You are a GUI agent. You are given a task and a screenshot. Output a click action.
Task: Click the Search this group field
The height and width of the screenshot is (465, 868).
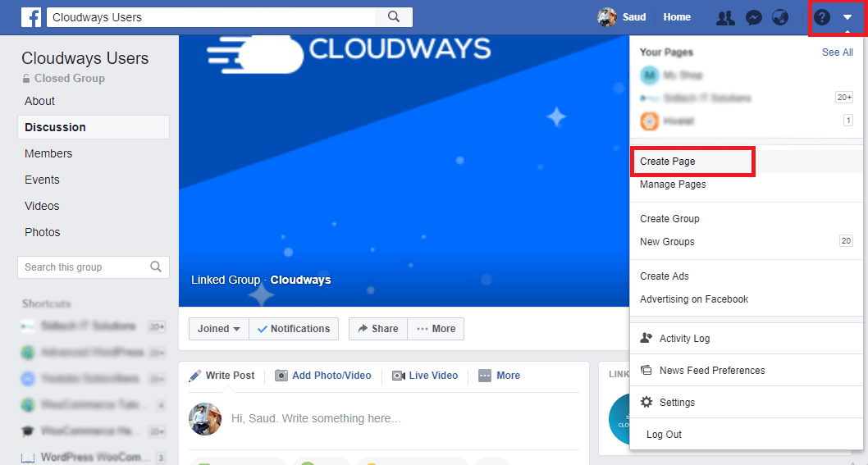94,267
